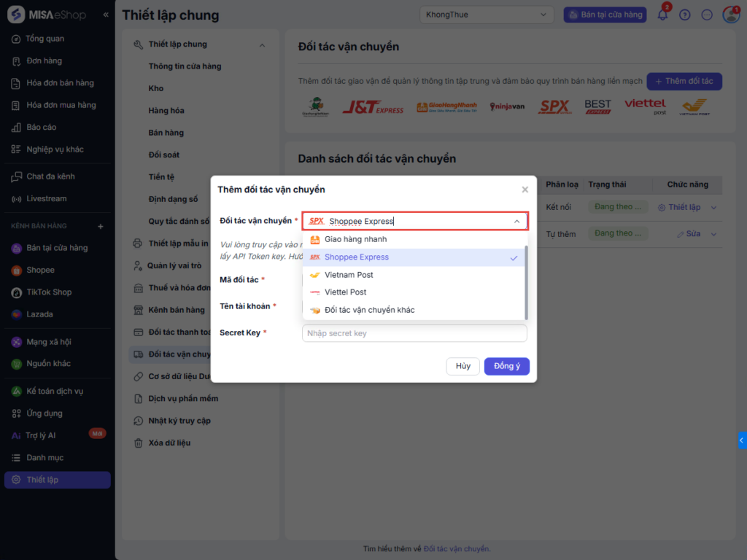Open Trợ lý AI assistant
Viewport: 747px width, 560px height.
tap(41, 435)
